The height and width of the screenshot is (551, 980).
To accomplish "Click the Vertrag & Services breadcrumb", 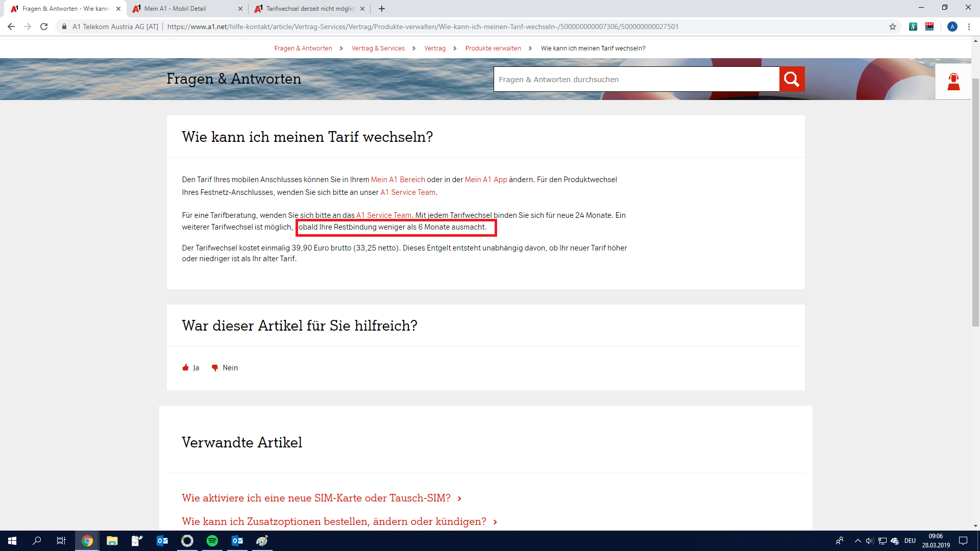I will pyautogui.click(x=378, y=48).
